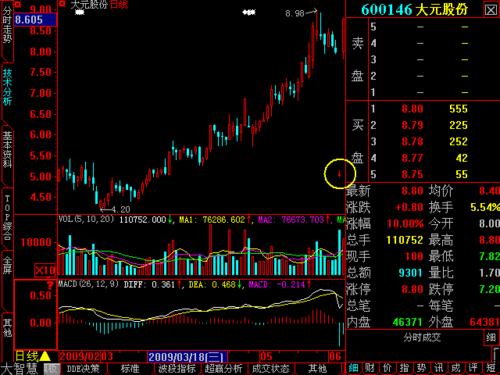Click the MACD(26,12,9) indicator label

88,284
